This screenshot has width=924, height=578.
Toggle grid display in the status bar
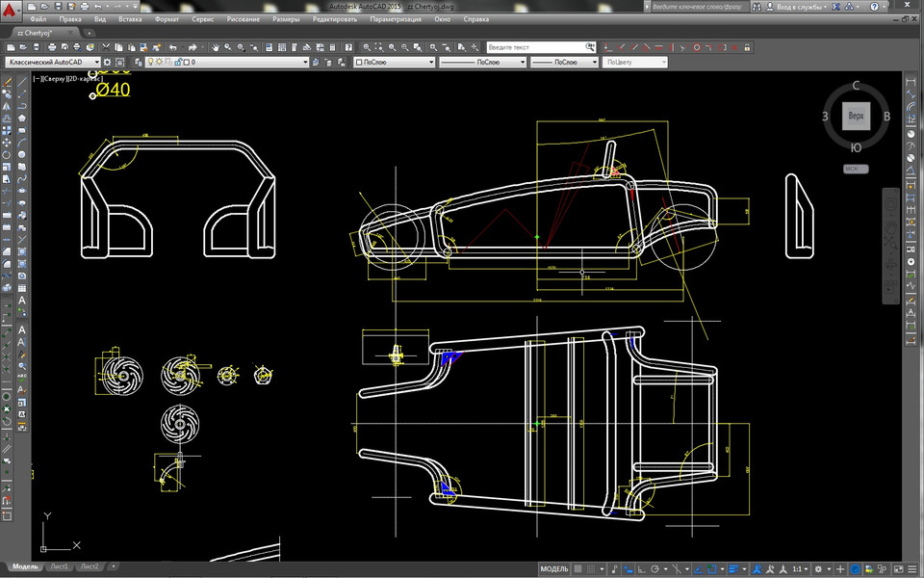coord(577,568)
